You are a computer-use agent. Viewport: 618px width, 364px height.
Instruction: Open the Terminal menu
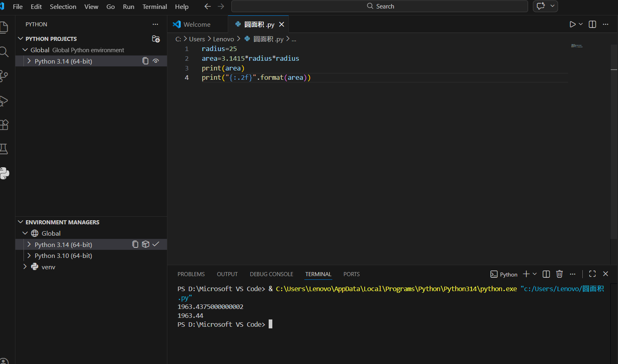(x=154, y=6)
